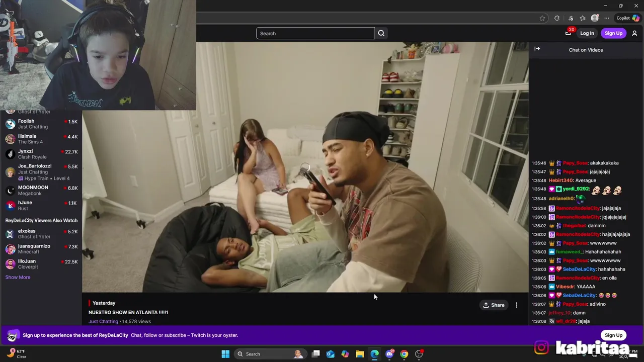Open Task View on the taskbar

tap(315, 354)
